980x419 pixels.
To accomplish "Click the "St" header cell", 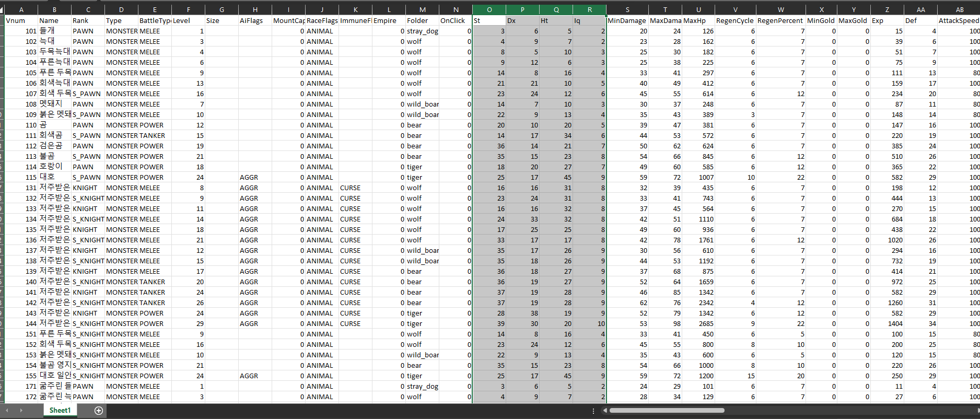I will point(489,21).
